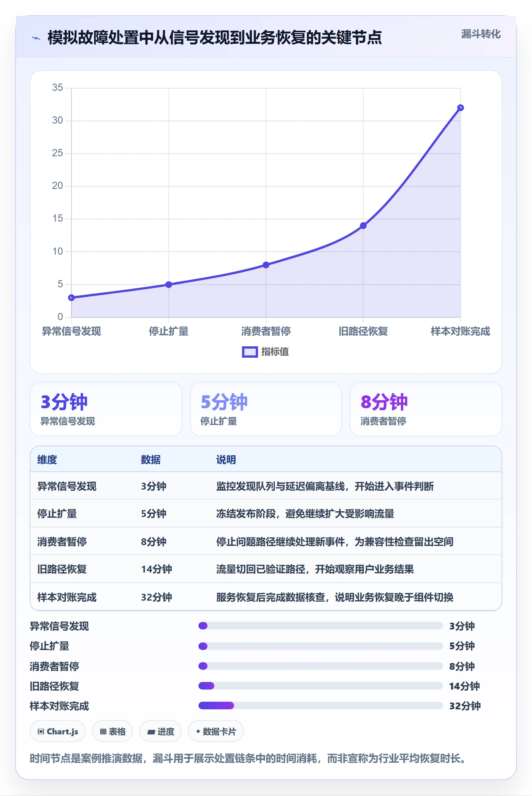Select table row cell 异常信号发现
This screenshot has height=796, width=532.
coord(67,487)
